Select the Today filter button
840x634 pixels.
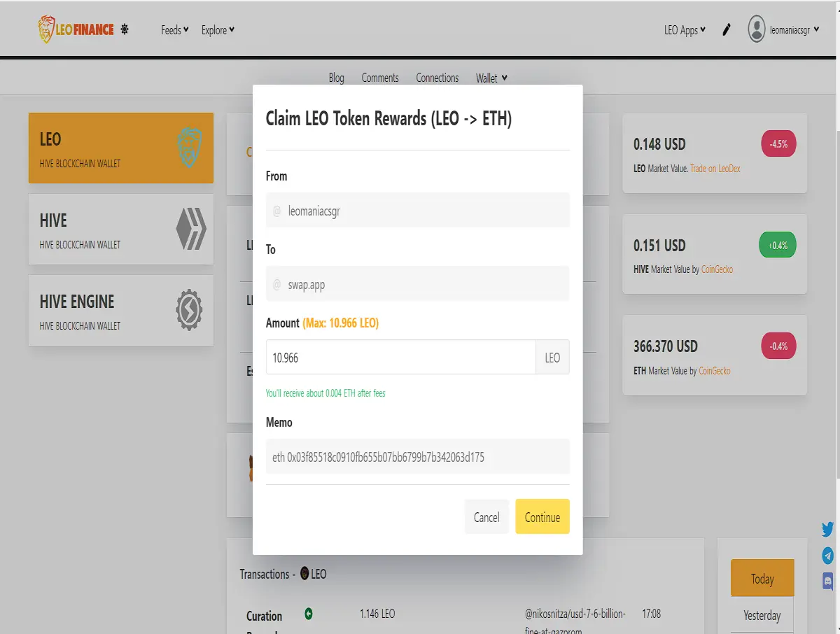[762, 579]
